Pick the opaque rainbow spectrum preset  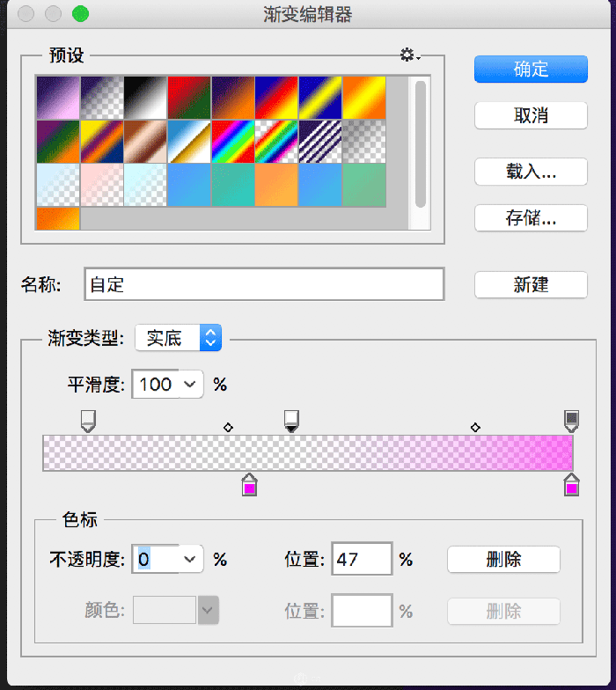click(233, 142)
